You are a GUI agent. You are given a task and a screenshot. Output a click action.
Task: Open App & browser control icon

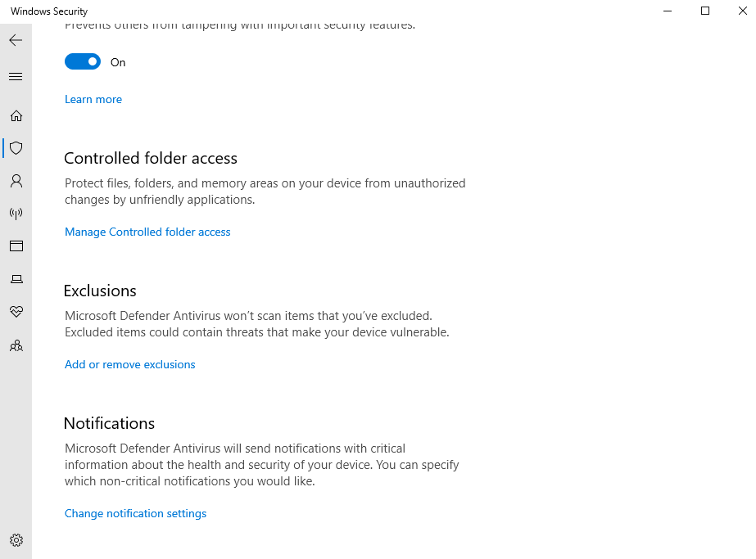[x=16, y=246]
